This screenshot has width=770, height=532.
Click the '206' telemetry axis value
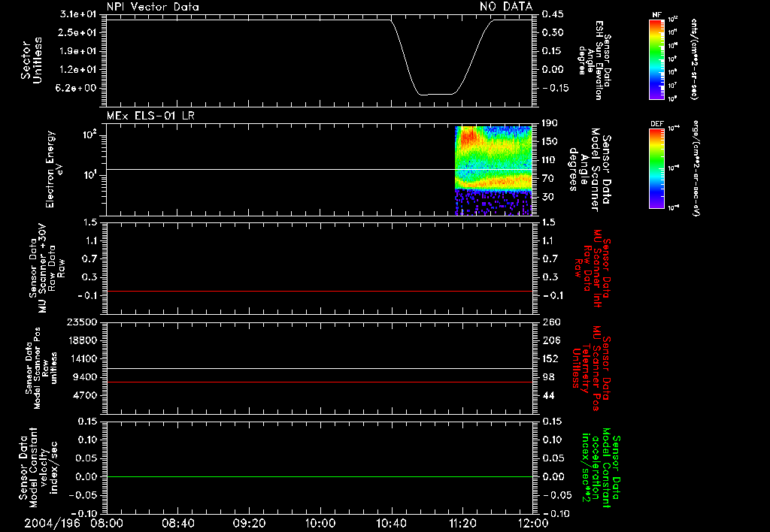pyautogui.click(x=551, y=340)
